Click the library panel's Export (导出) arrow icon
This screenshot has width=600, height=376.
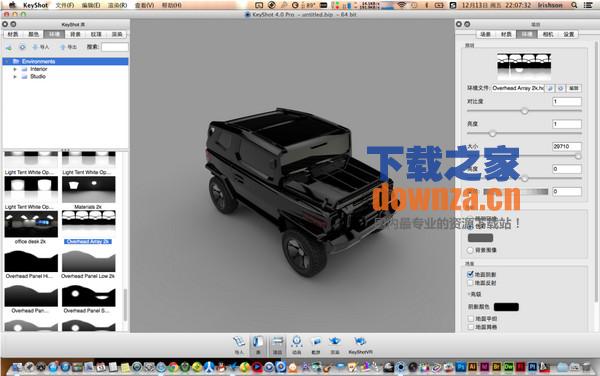[63, 47]
